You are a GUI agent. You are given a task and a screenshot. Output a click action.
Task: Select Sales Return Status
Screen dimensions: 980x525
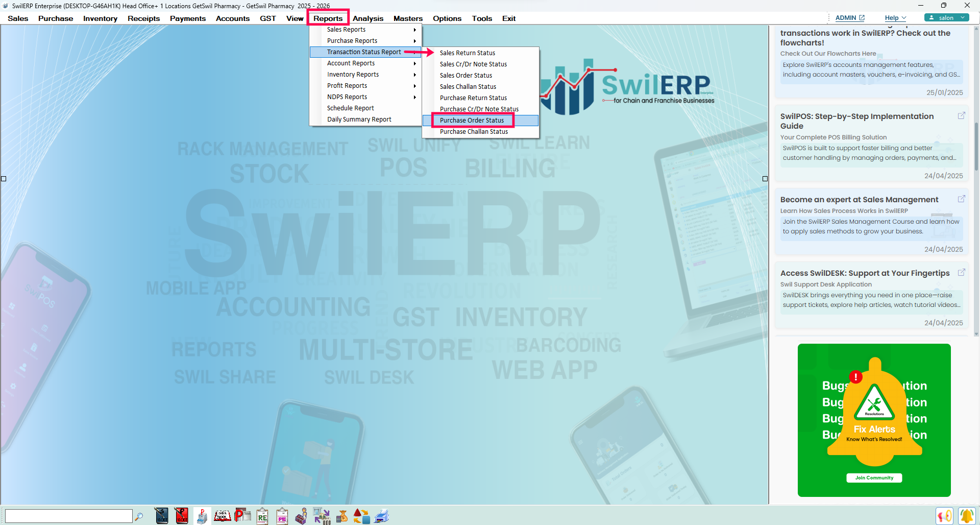pos(480,53)
